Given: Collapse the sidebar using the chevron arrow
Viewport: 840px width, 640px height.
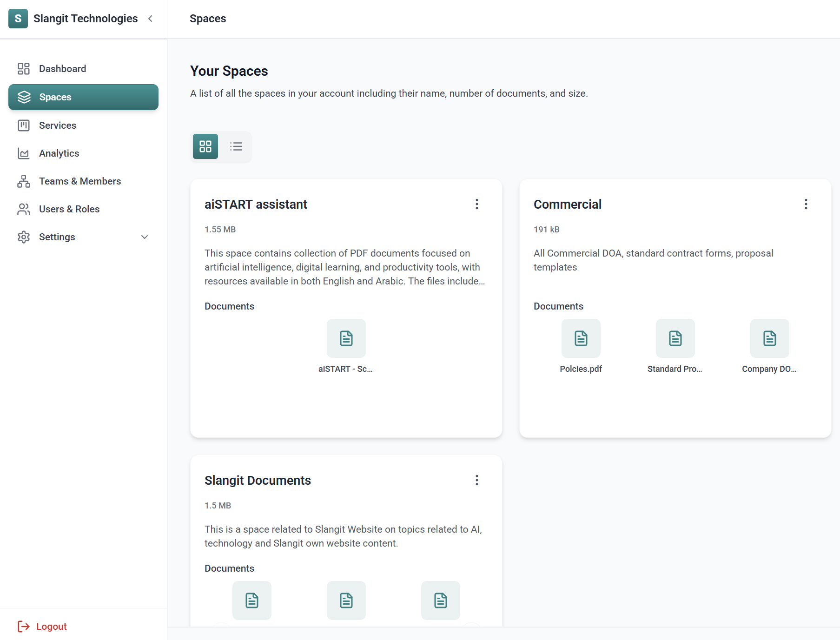Looking at the screenshot, I should click(x=150, y=19).
